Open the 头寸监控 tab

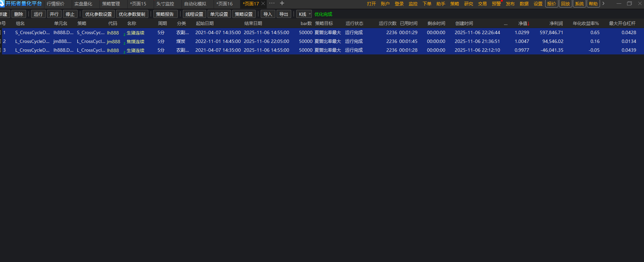click(x=165, y=4)
